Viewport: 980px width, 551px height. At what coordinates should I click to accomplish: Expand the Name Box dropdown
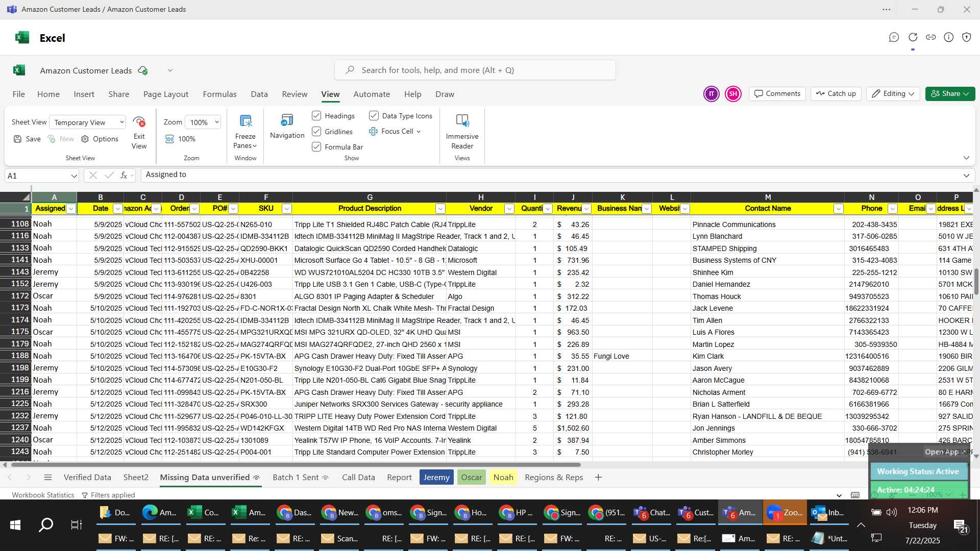74,176
